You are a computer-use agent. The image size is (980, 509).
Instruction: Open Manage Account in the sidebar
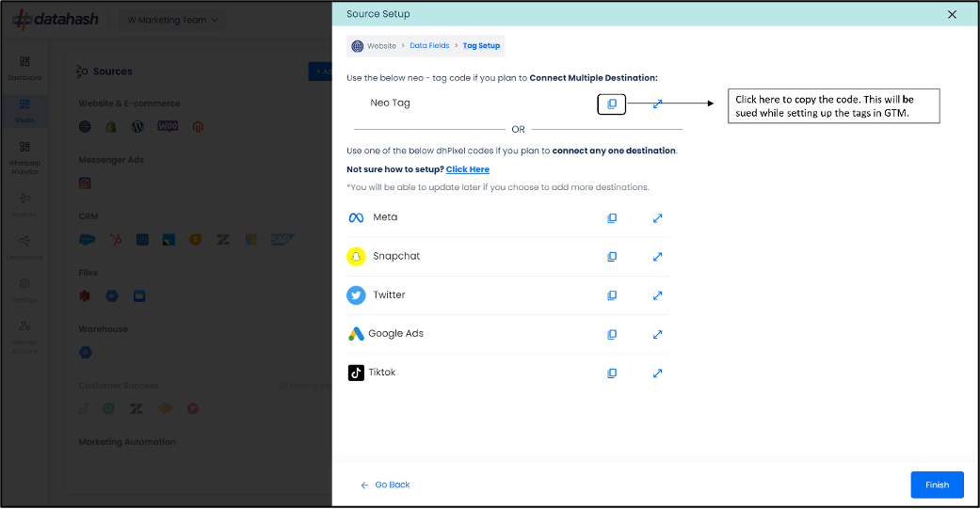click(x=24, y=337)
